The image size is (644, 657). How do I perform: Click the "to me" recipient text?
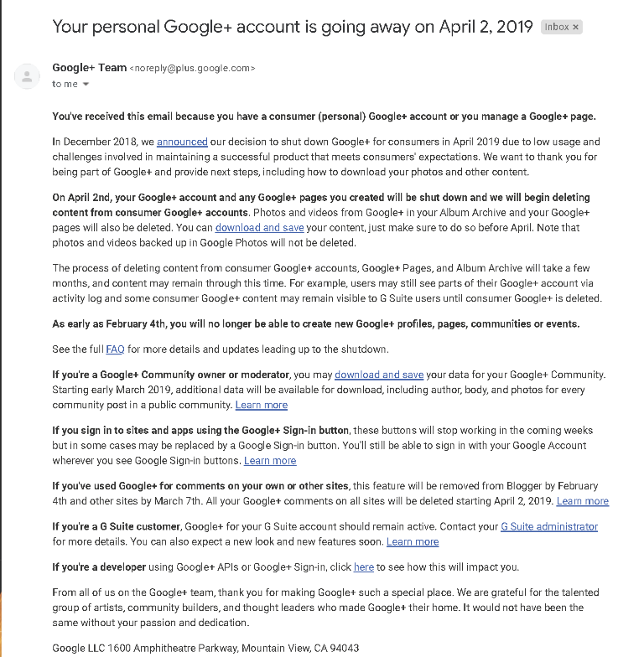[x=65, y=84]
